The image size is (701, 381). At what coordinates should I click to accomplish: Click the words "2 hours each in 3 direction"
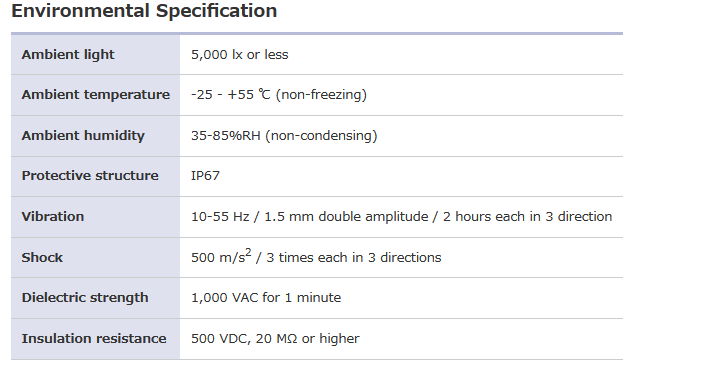(x=528, y=216)
